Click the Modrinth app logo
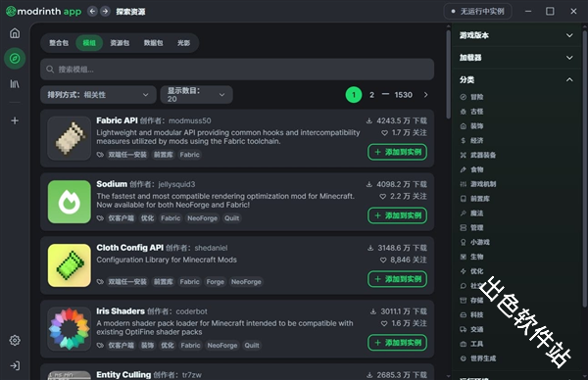The height and width of the screenshot is (380, 588). click(44, 11)
